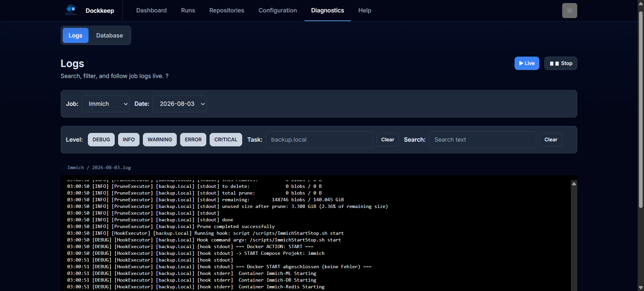This screenshot has height=291, width=644.
Task: Stop the live log stream
Action: [560, 63]
